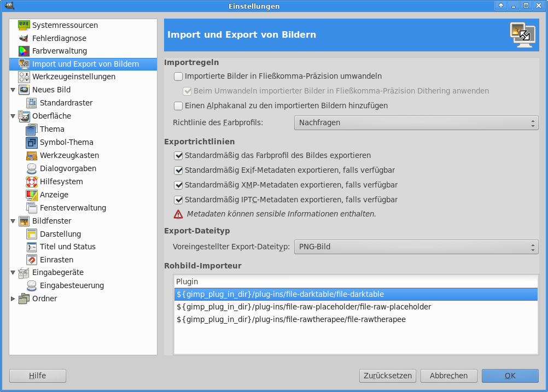Select the file-rawtherapee plugin entry
This screenshot has width=548, height=392.
point(291,319)
